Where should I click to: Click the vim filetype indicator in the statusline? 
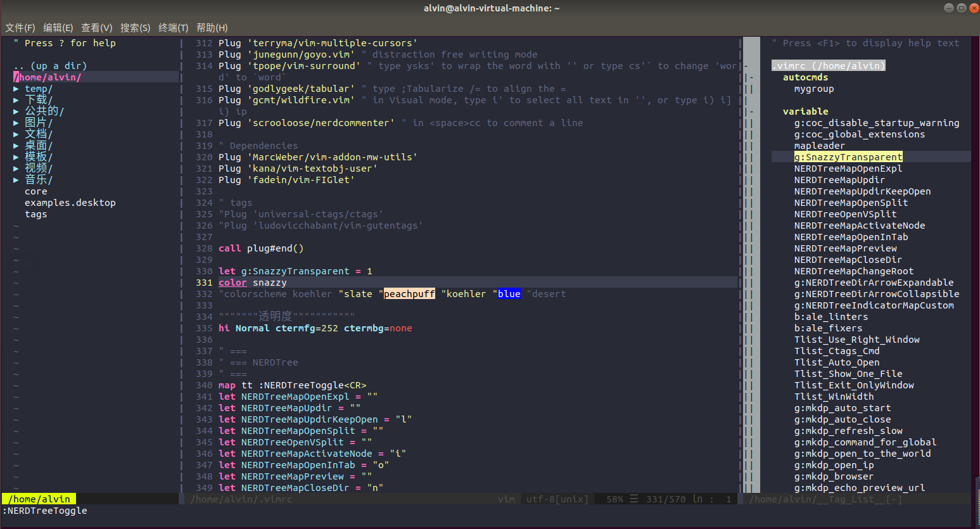click(x=506, y=499)
